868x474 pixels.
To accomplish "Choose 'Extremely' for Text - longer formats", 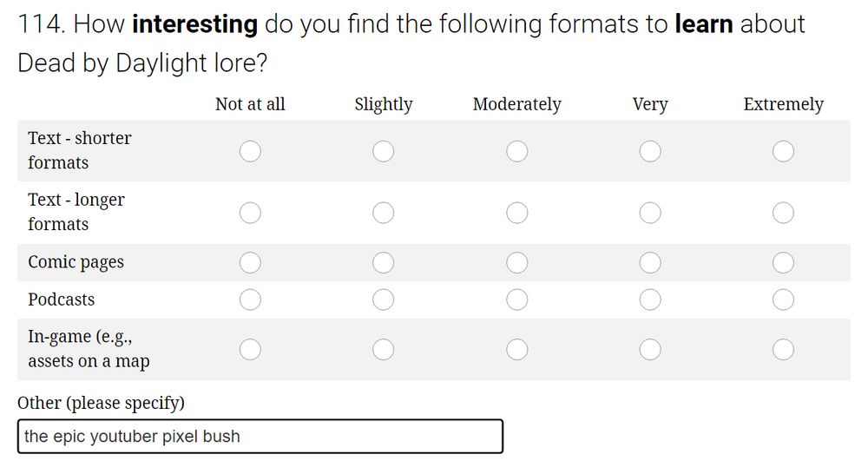I will click(783, 213).
